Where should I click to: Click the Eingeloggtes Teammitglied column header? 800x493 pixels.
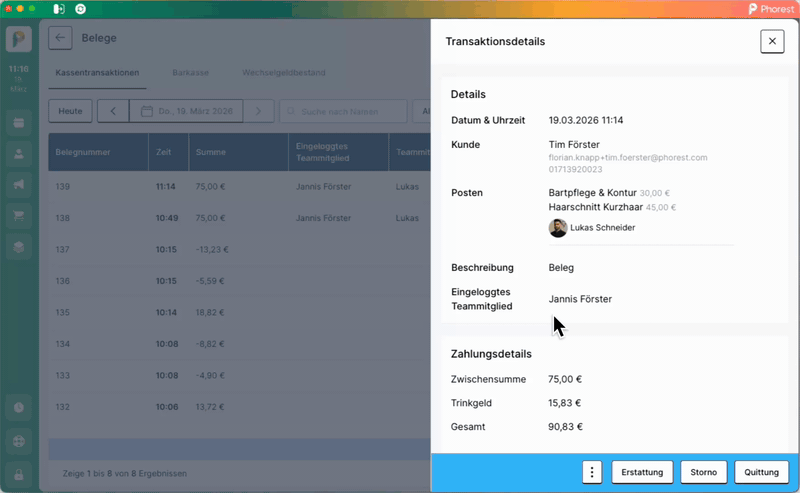pyautogui.click(x=338, y=152)
